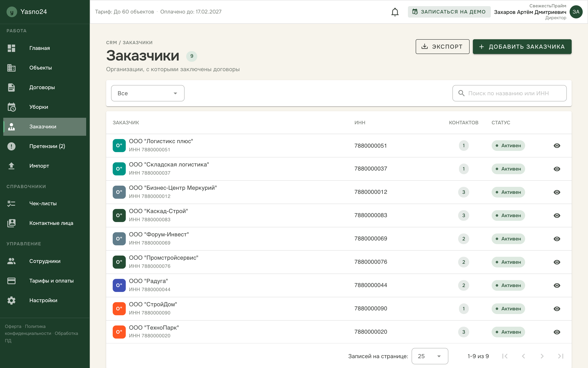The height and width of the screenshot is (368, 588).
Task: Go to next page of records
Action: point(542,356)
